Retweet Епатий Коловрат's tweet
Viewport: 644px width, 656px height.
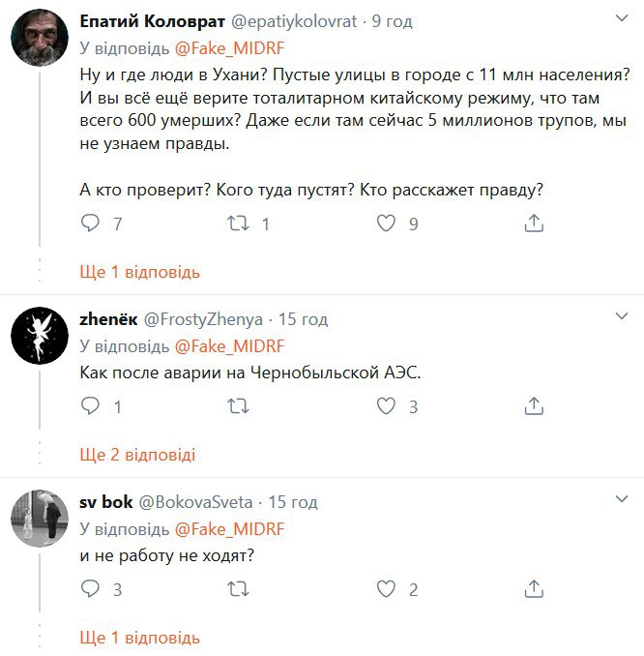click(x=235, y=224)
